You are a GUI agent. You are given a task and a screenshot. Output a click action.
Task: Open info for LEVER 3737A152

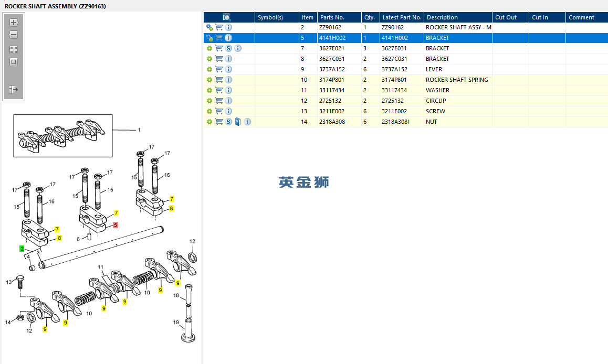click(228, 69)
